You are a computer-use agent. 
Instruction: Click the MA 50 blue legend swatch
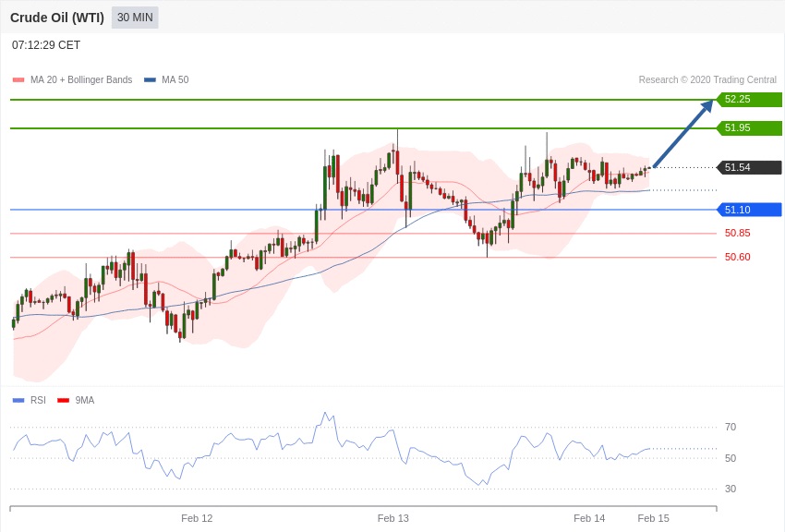click(x=150, y=80)
